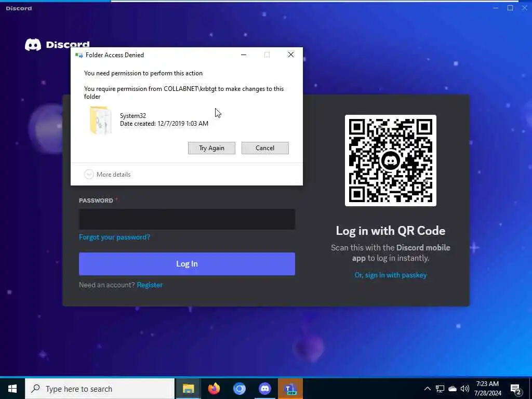This screenshot has height=399, width=532.
Task: Open the Windows Start menu
Action: 12,389
